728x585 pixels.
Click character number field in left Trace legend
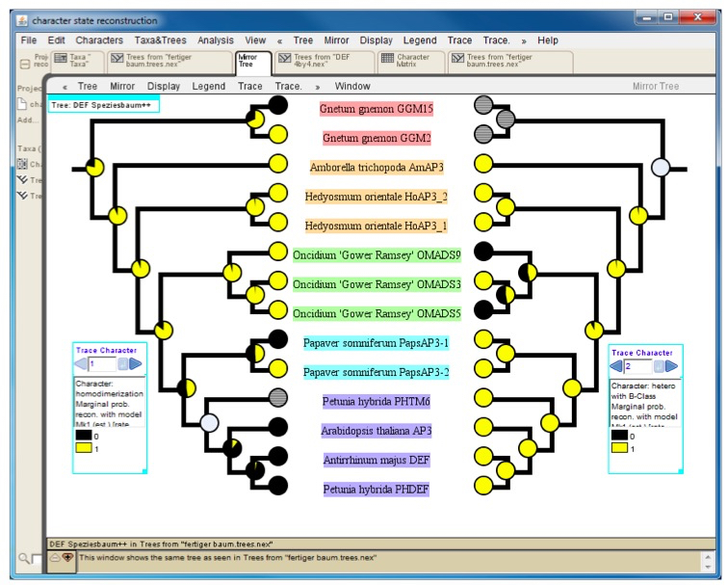tap(102, 364)
